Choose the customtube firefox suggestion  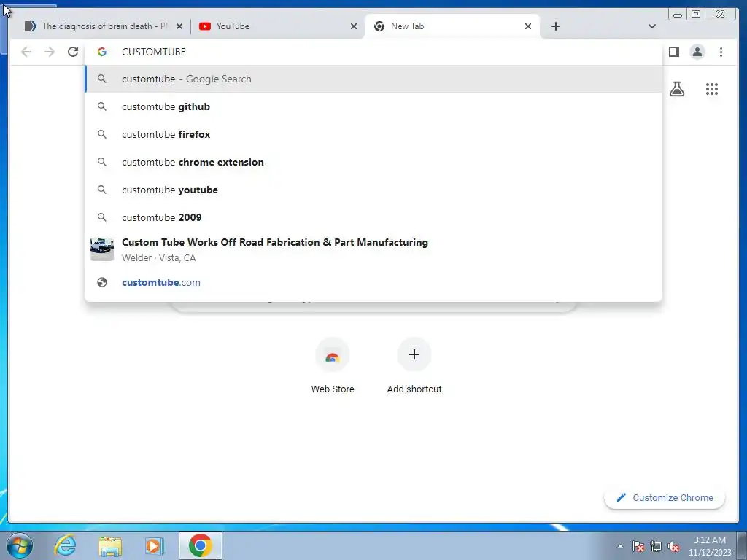coord(373,134)
